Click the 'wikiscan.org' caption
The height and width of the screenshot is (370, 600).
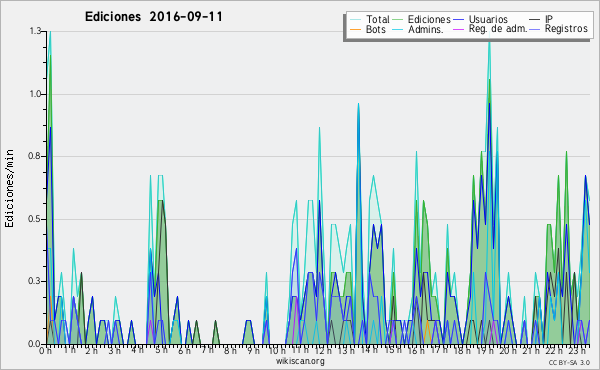click(300, 361)
